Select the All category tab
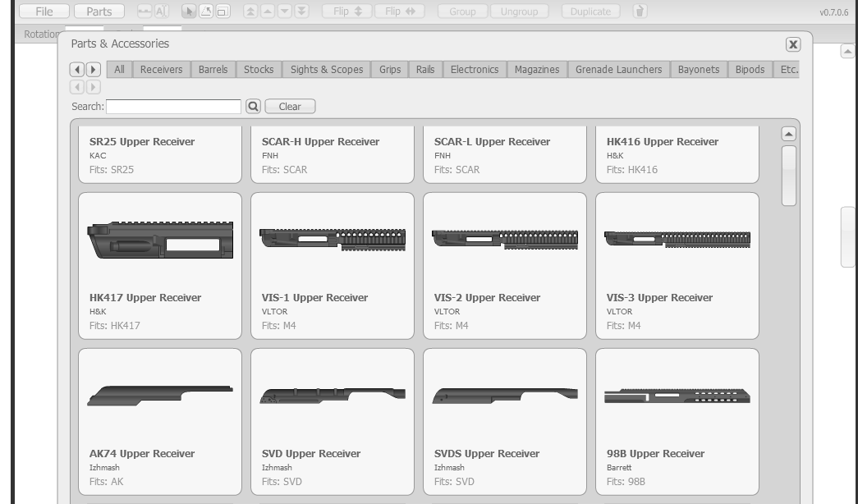Viewport: 858px width, 504px height. coord(119,70)
